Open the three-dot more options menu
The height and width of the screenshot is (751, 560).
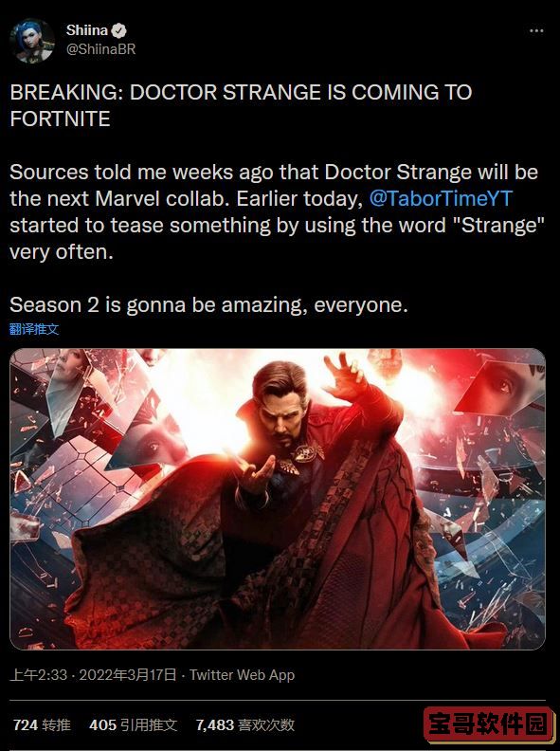(x=536, y=30)
